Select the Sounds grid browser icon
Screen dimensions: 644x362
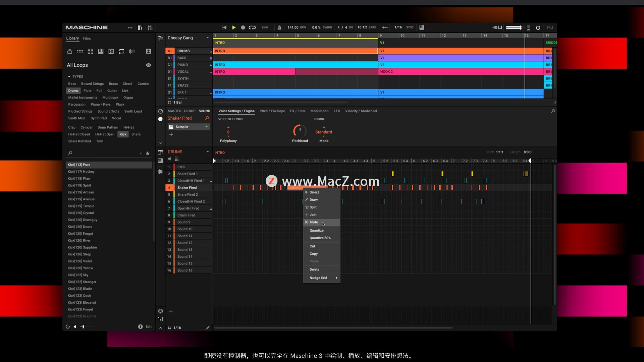90,51
